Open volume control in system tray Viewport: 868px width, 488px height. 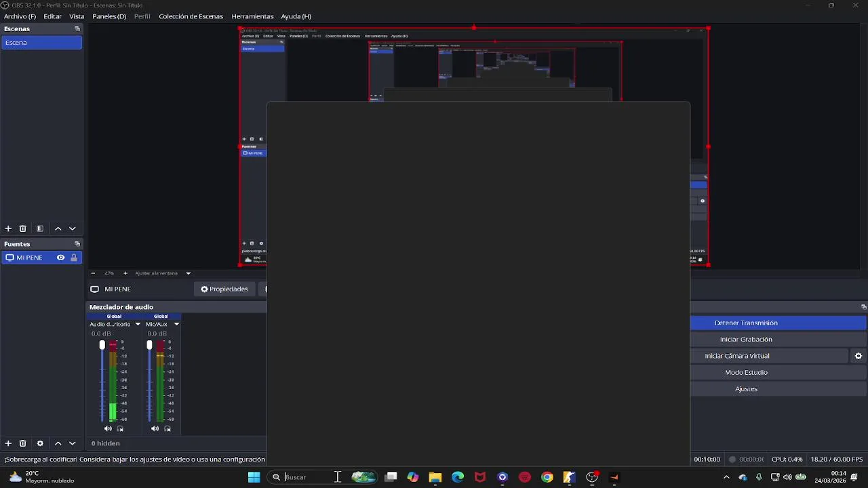pos(787,477)
